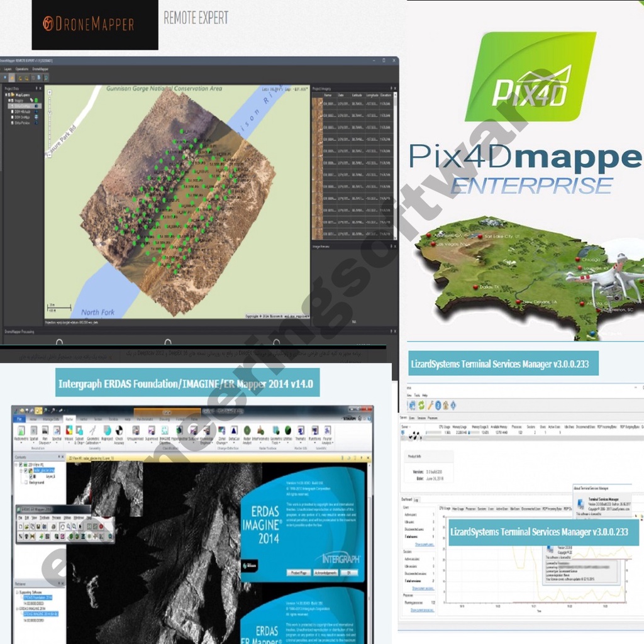Select ERDAS Foundation 2014 in Retriever list
644x644 pixels.
(37, 597)
